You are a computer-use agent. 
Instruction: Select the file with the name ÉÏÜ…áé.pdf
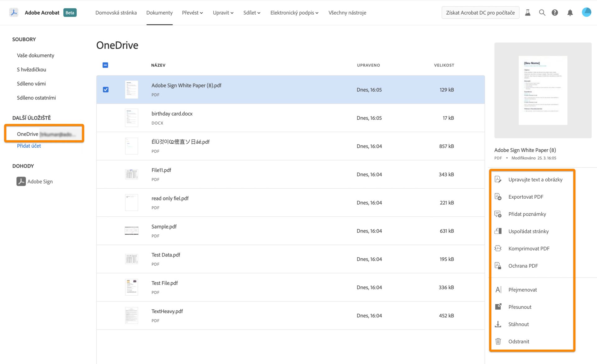tap(180, 142)
